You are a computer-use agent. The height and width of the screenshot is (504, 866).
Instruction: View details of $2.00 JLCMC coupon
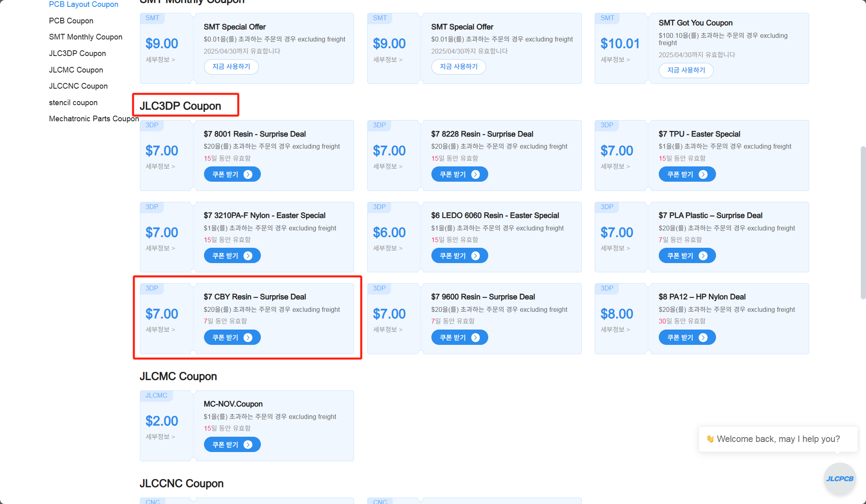(160, 437)
